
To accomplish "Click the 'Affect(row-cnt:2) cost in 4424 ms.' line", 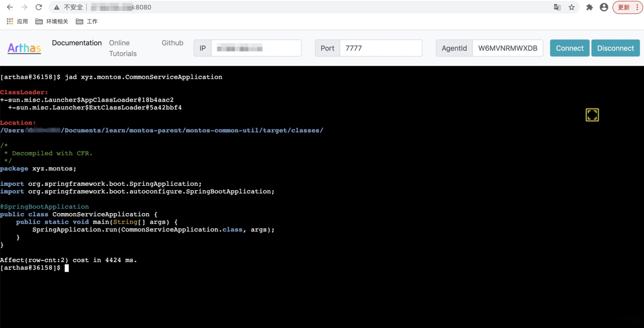I will [x=69, y=260].
